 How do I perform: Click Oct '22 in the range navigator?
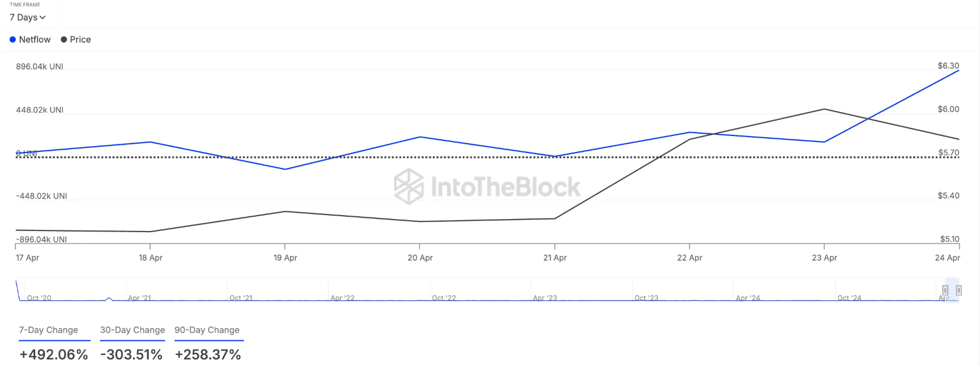[443, 298]
